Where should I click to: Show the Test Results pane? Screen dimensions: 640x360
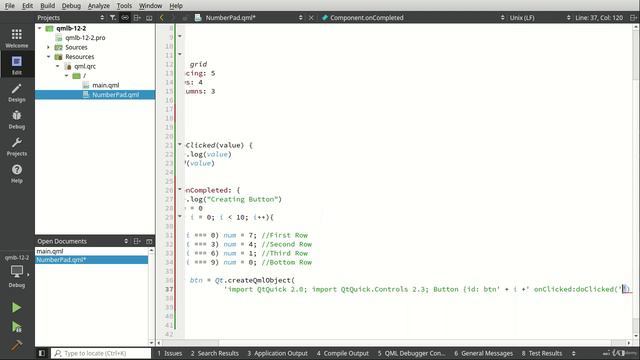pos(542,353)
